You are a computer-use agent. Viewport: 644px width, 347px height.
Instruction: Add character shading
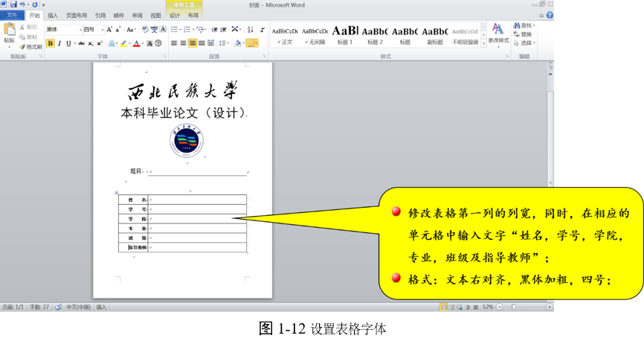149,43
